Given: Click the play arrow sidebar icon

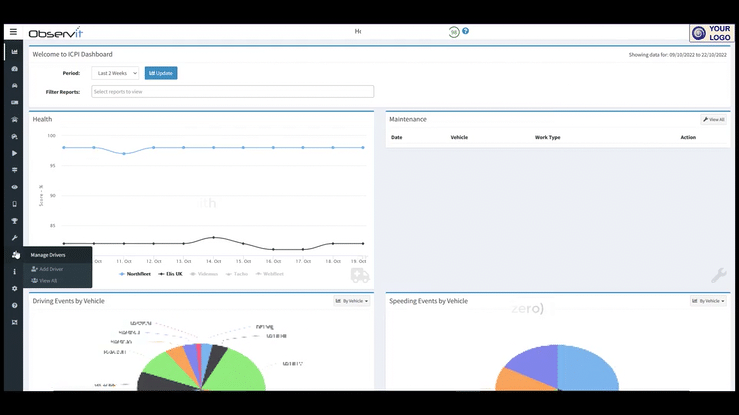Looking at the screenshot, I should click(15, 153).
